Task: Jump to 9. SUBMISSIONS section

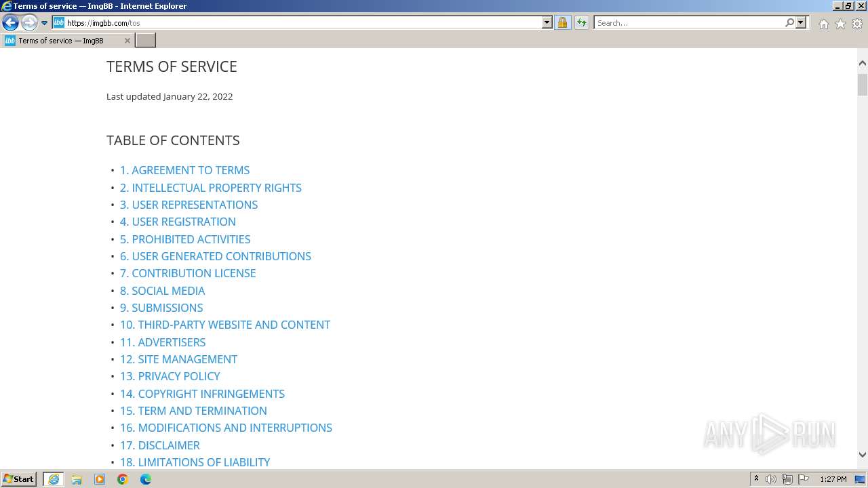Action: pos(161,308)
